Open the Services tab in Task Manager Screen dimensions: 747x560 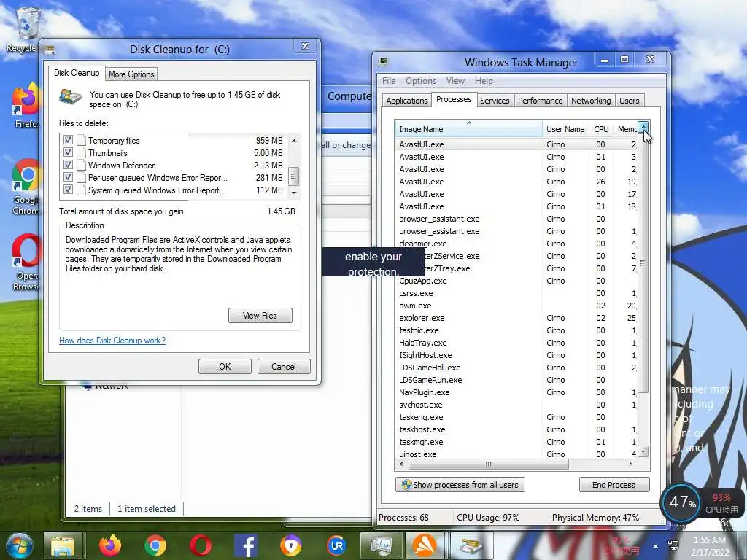click(494, 101)
